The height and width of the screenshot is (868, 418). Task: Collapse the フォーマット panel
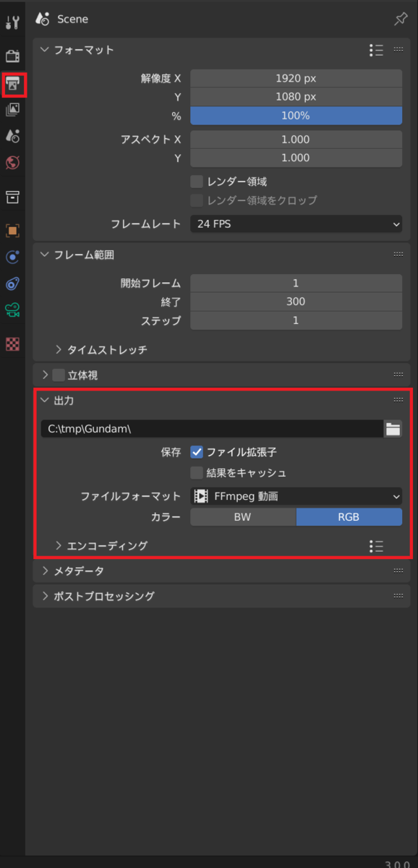click(45, 50)
